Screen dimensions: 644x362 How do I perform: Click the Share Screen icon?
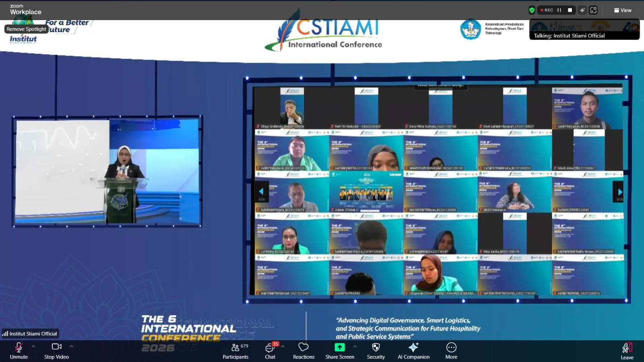click(340, 348)
